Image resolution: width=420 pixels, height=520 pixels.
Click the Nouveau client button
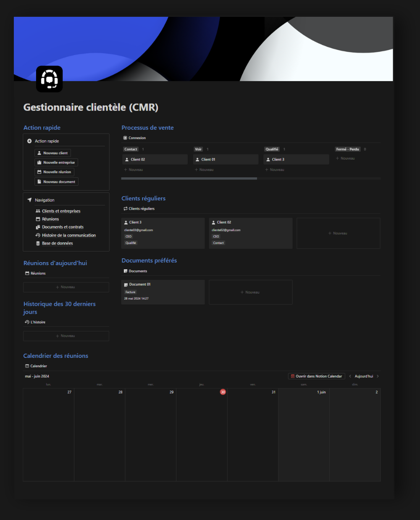tap(52, 153)
